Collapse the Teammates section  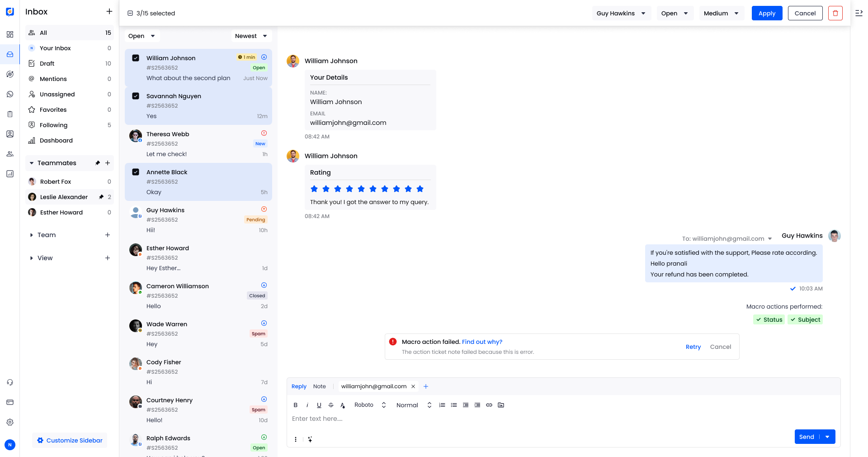tap(32, 163)
